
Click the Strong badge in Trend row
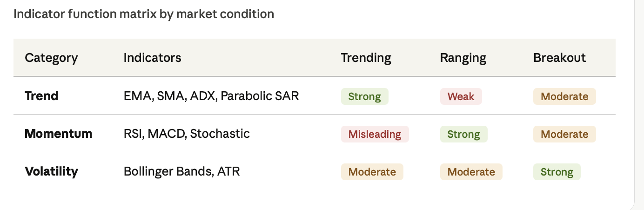coord(364,96)
